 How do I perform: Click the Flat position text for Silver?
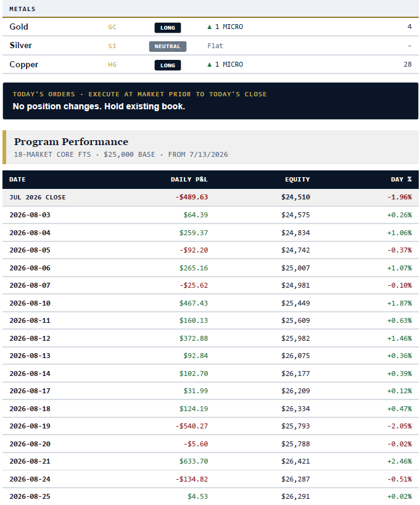[x=215, y=46]
